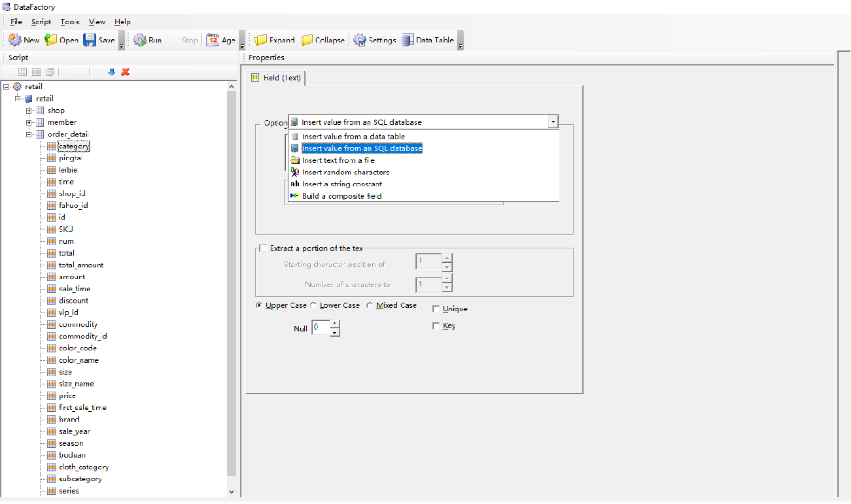851x504 pixels.
Task: Select the Upper Case radio button
Action: click(260, 305)
